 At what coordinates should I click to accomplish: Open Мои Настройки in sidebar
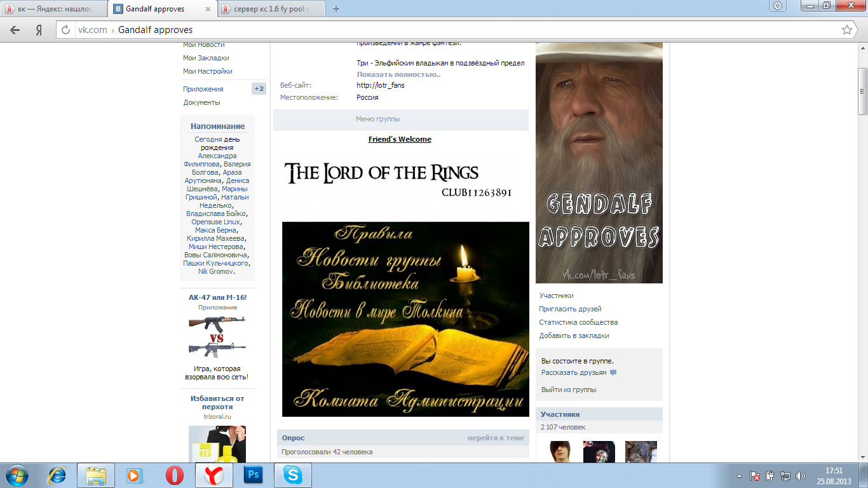[x=208, y=71]
